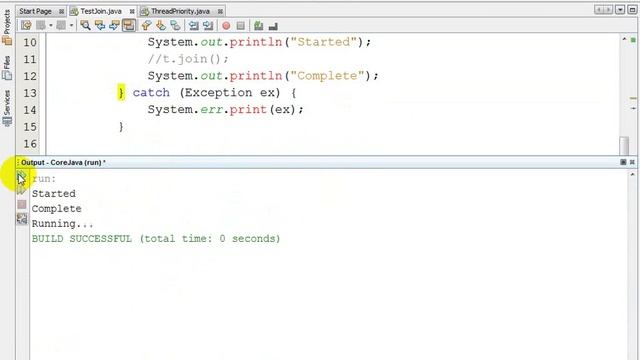Click the Find Selection magnifier icon
640x360 pixels.
tap(85, 26)
